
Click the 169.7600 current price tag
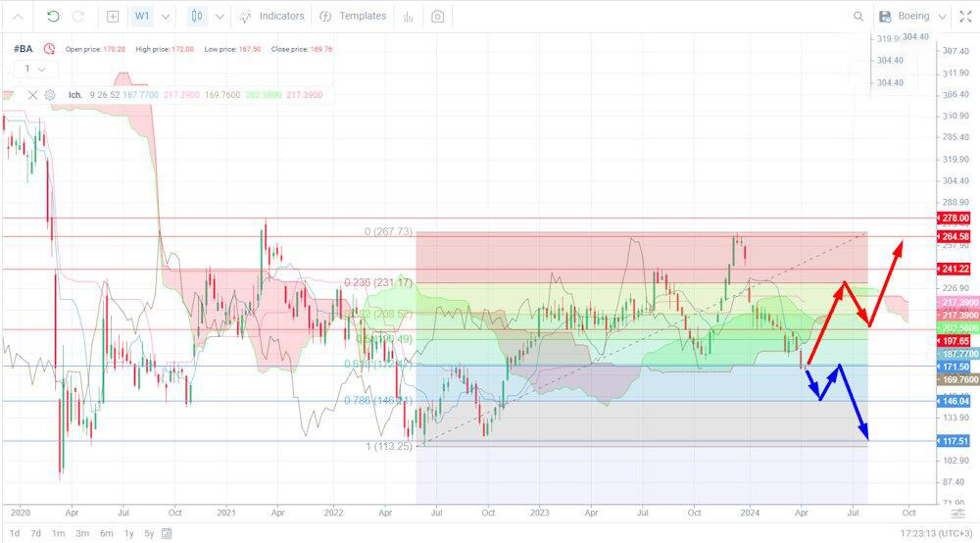(x=959, y=379)
